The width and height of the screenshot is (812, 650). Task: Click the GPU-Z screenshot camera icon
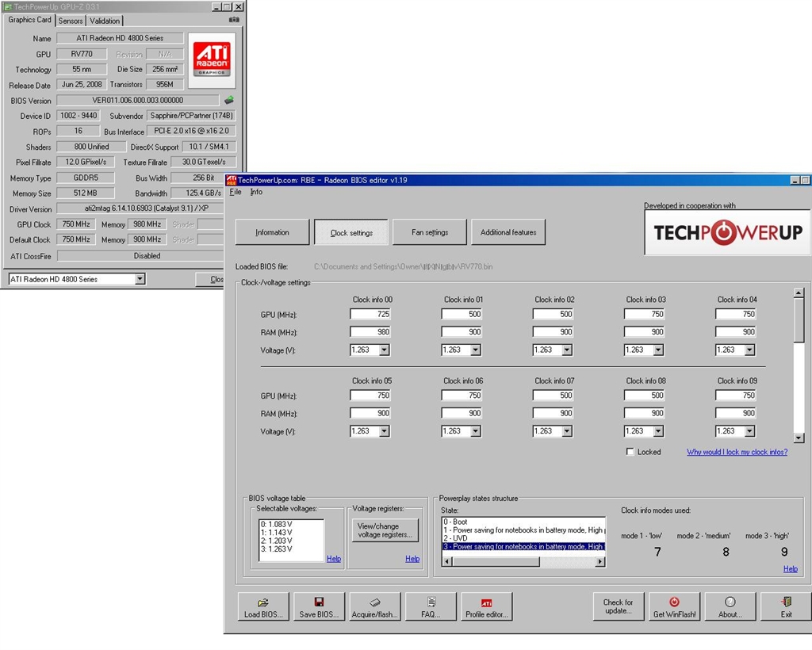tap(234, 20)
